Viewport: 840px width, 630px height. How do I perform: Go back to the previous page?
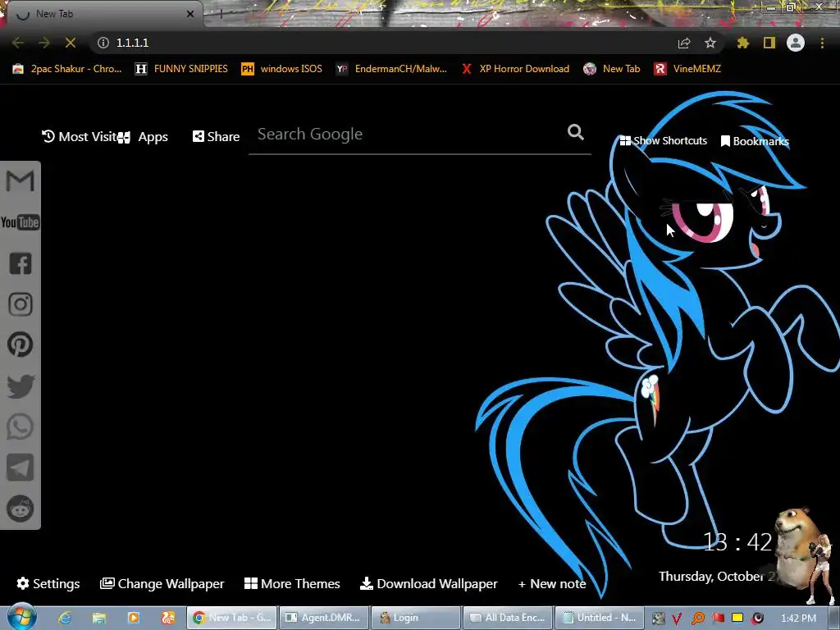(18, 43)
